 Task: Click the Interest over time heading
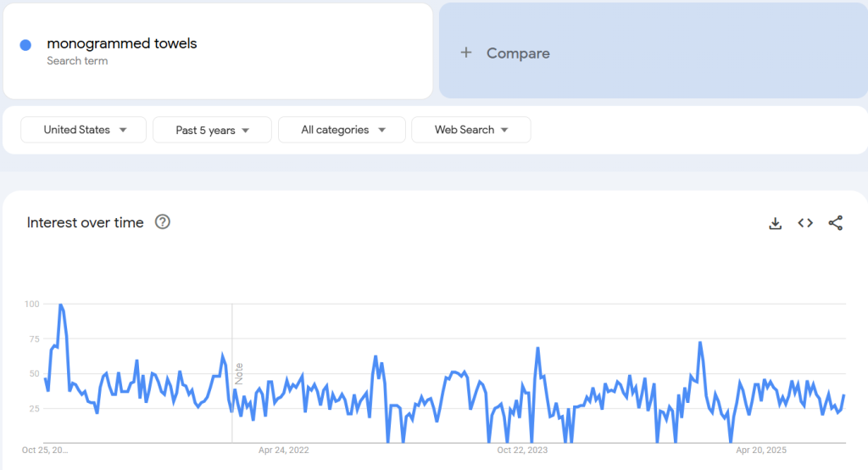point(86,222)
